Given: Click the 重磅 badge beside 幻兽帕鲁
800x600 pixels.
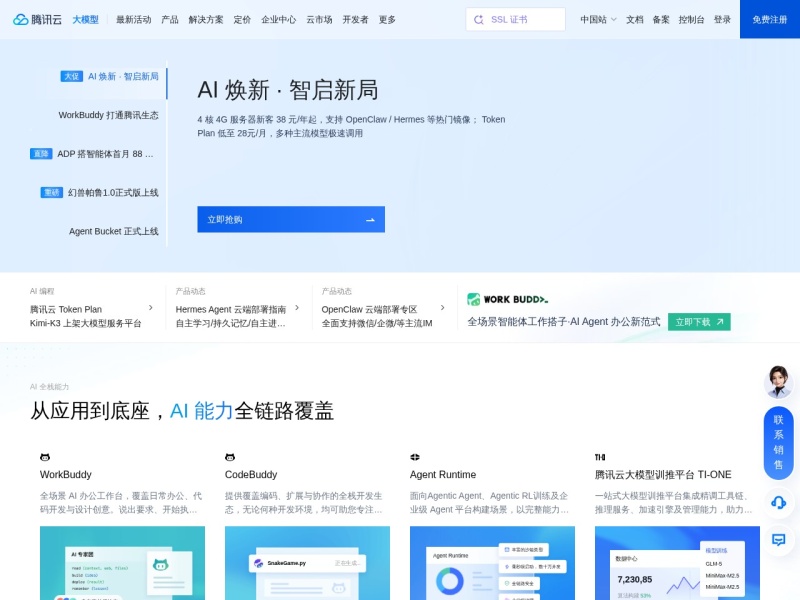Looking at the screenshot, I should click(x=52, y=192).
